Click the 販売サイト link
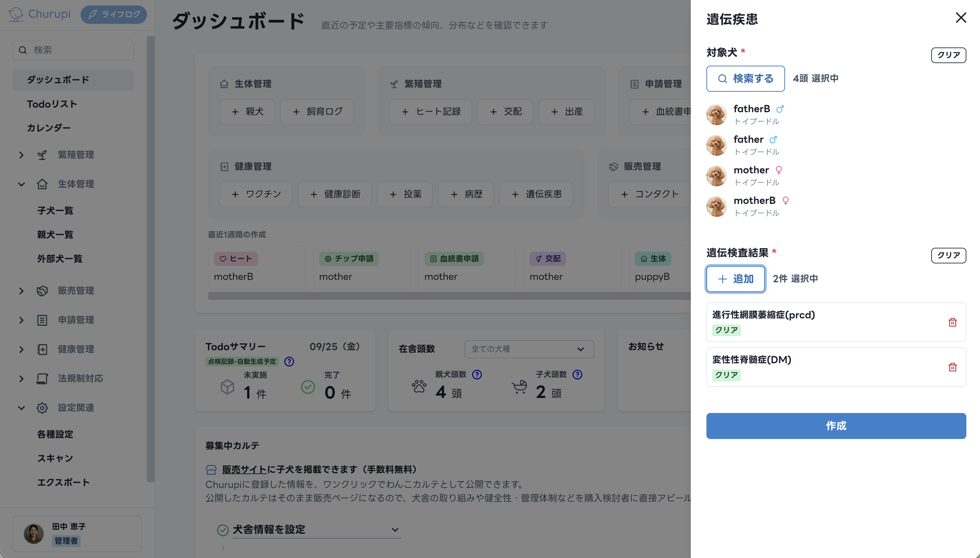 point(244,470)
